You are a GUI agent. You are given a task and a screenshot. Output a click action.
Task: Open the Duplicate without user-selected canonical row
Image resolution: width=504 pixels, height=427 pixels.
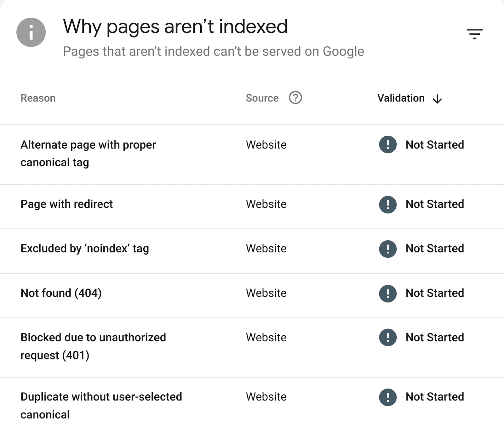coord(101,406)
